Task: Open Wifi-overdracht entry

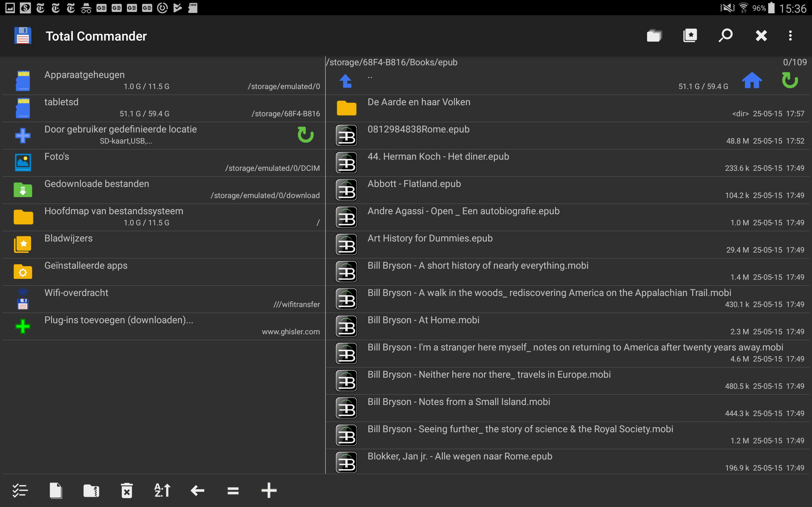Action: coord(76,293)
